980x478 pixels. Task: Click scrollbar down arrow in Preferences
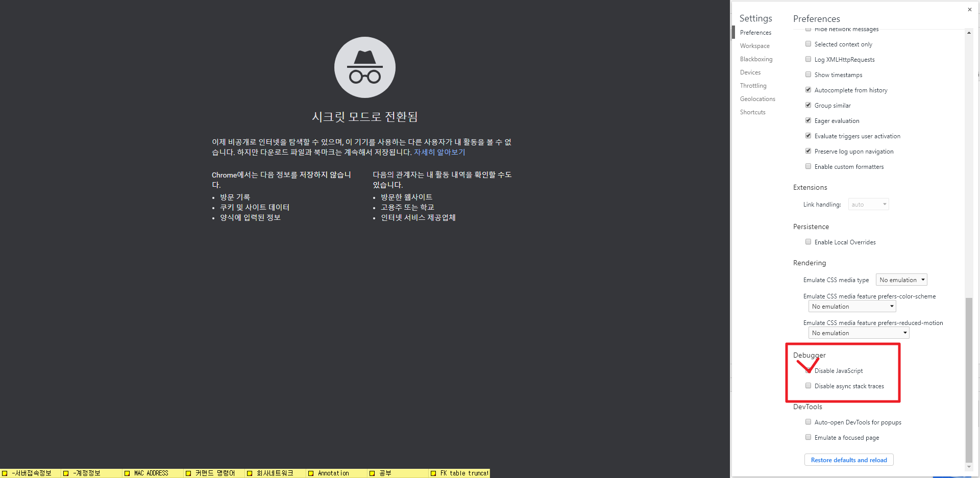click(969, 467)
